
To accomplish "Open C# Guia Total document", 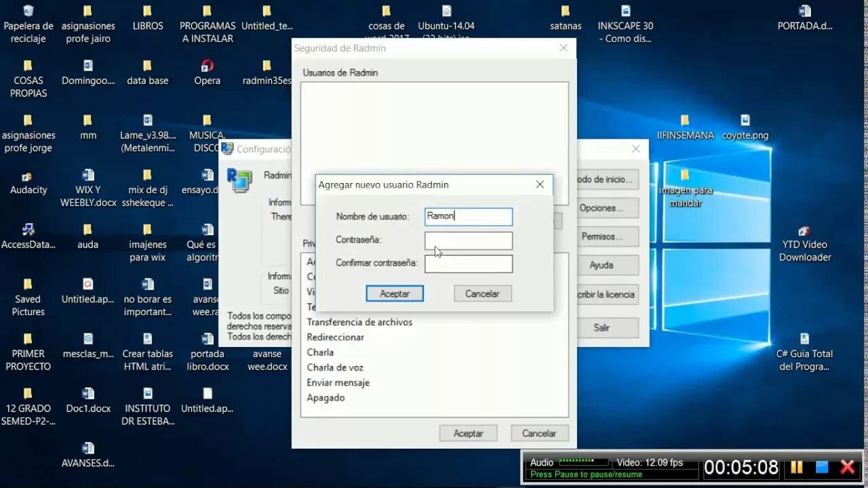I will (804, 352).
